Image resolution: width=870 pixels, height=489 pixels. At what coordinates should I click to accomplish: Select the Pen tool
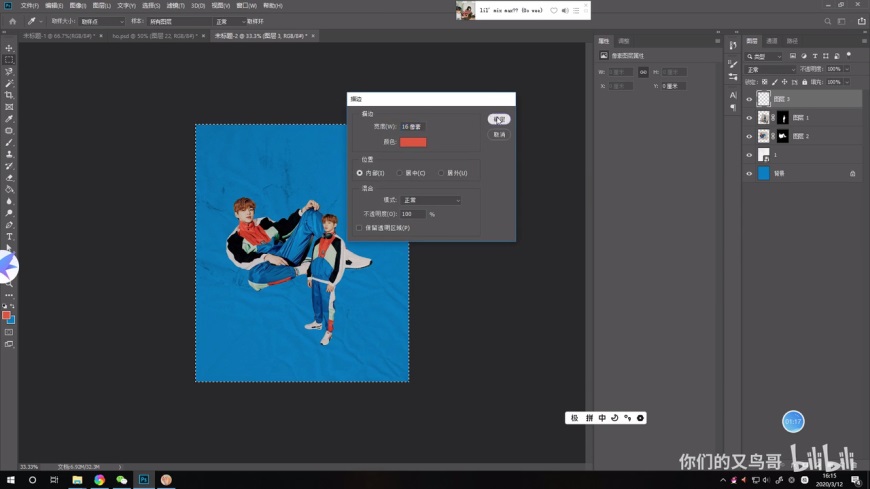coord(9,225)
